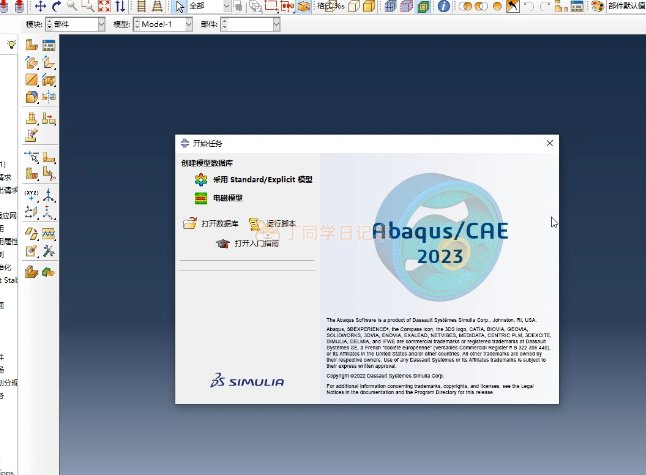This screenshot has width=646, height=475.
Task: Open the Part Manager icon
Action: [x=48, y=45]
